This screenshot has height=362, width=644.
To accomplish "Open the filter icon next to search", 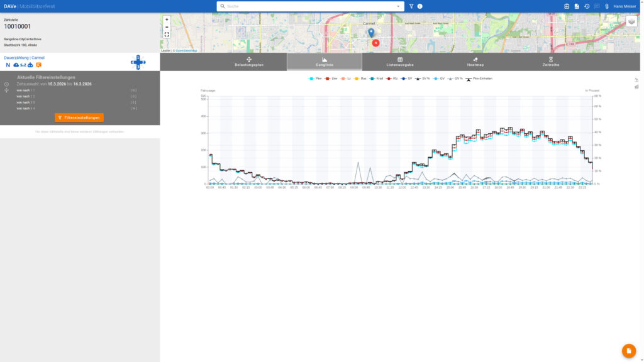I will [411, 6].
